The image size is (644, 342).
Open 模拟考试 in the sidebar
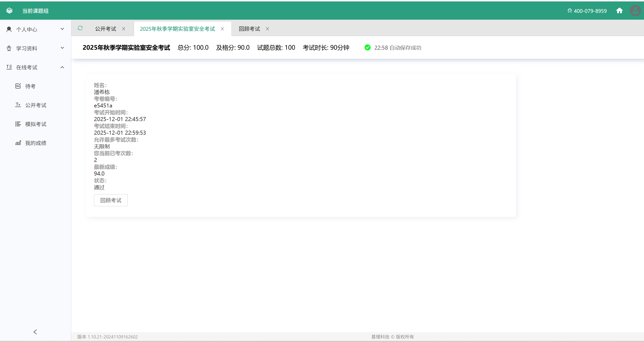pyautogui.click(x=36, y=124)
